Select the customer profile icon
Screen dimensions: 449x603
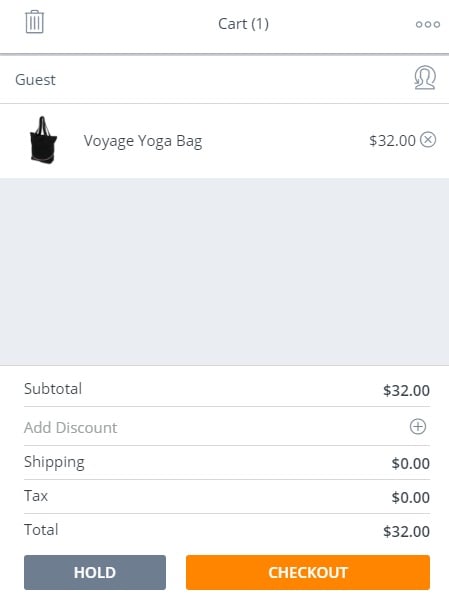(425, 77)
